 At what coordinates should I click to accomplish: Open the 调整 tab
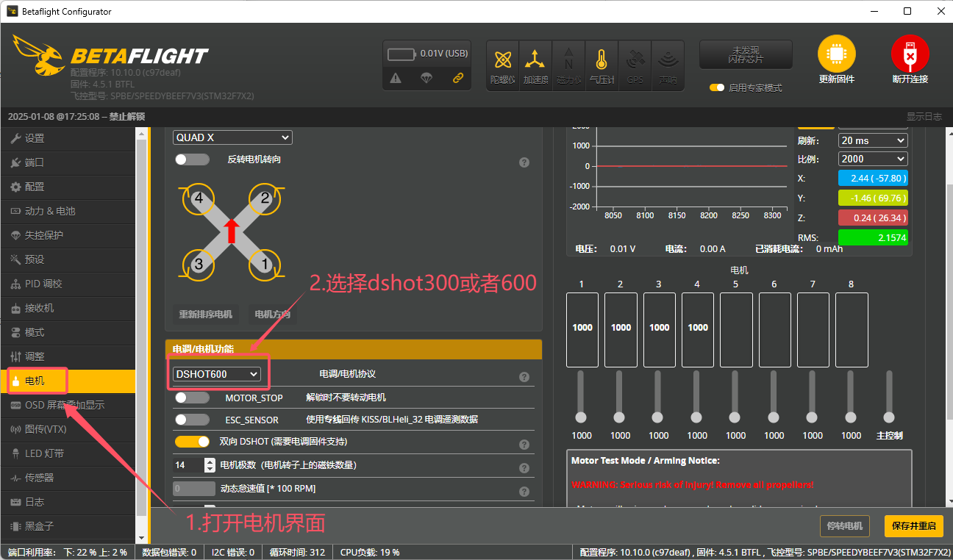68,356
